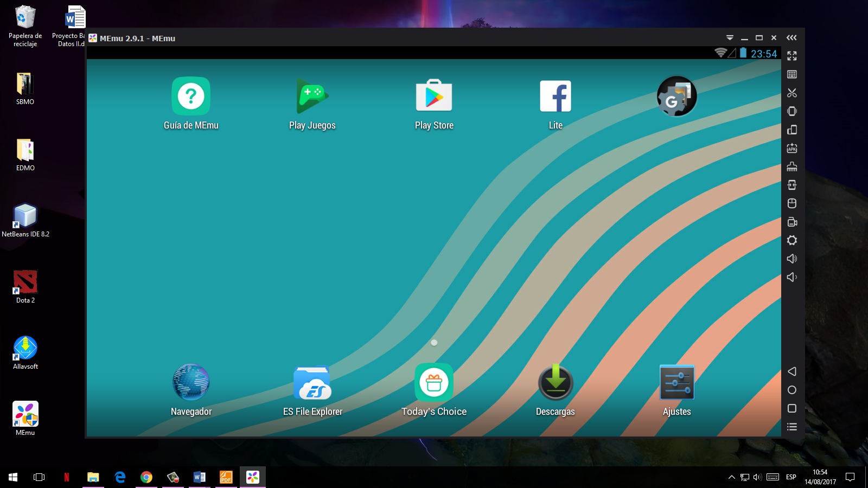Start MEmu video screen recording

click(x=792, y=222)
